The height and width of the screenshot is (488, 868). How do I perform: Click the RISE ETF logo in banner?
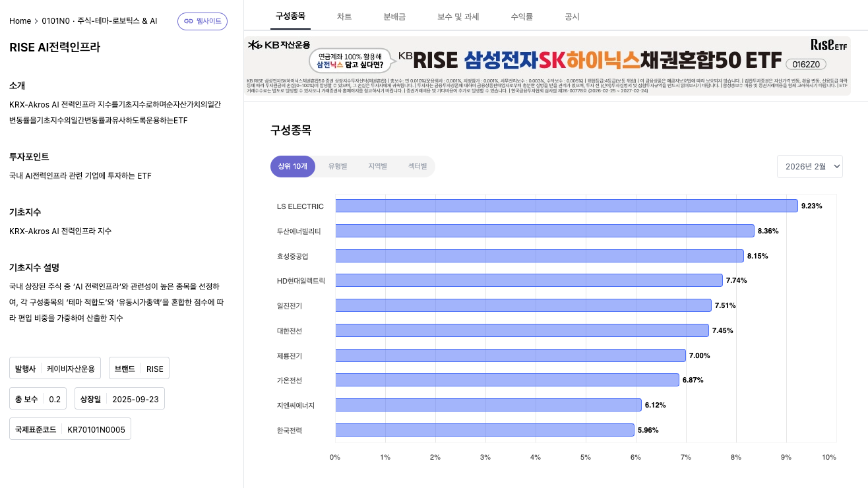click(828, 45)
